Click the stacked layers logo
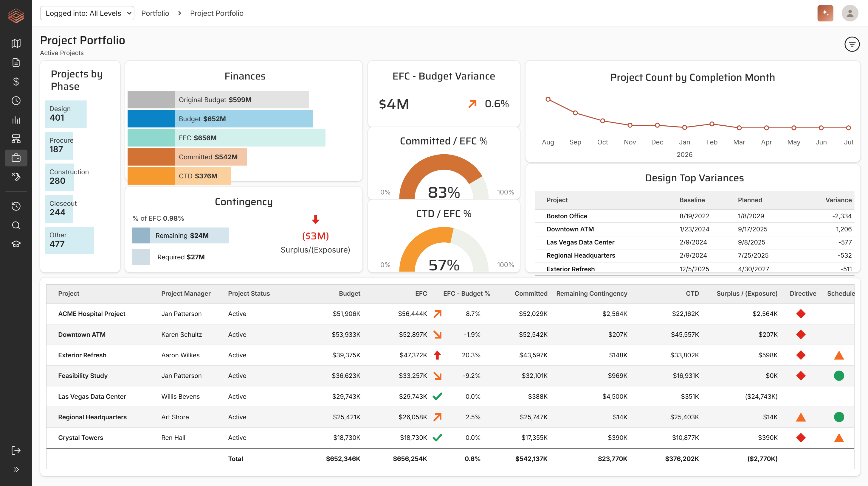The height and width of the screenshot is (486, 868). tap(16, 15)
